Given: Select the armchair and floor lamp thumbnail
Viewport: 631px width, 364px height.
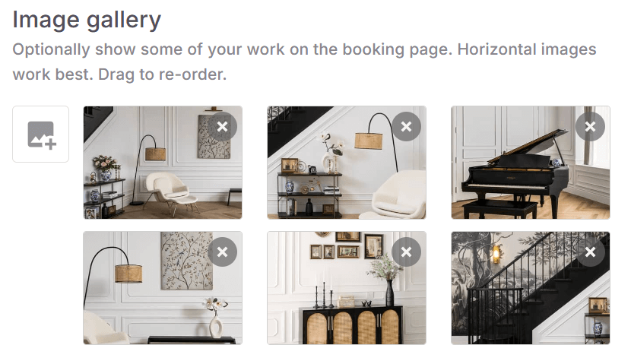Looking at the screenshot, I should click(163, 163).
